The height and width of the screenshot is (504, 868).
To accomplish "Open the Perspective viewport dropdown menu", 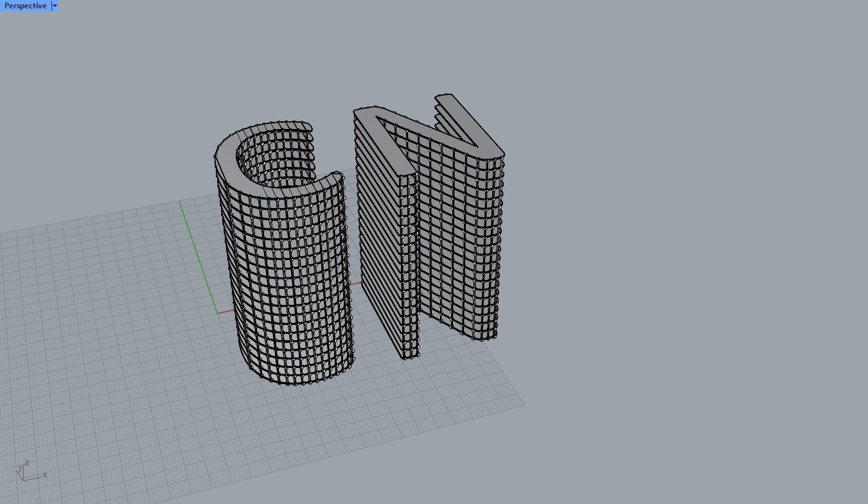I will click(55, 6).
